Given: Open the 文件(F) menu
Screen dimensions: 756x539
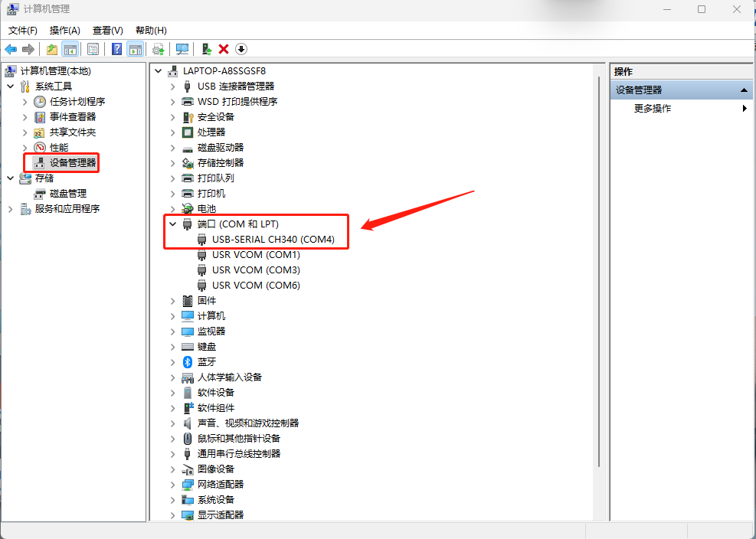Looking at the screenshot, I should click(x=23, y=31).
